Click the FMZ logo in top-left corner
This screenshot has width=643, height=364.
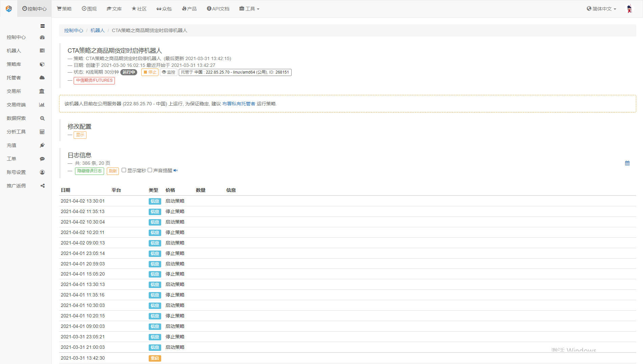(9, 9)
